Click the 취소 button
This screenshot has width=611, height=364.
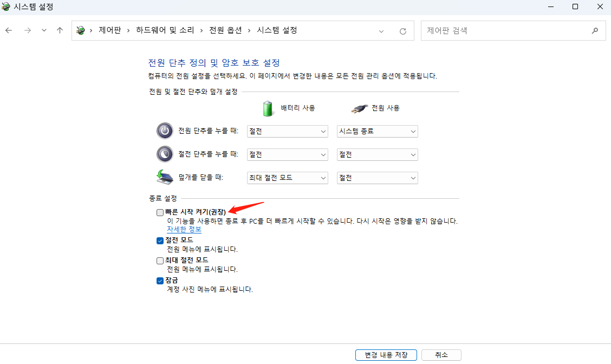(x=441, y=355)
